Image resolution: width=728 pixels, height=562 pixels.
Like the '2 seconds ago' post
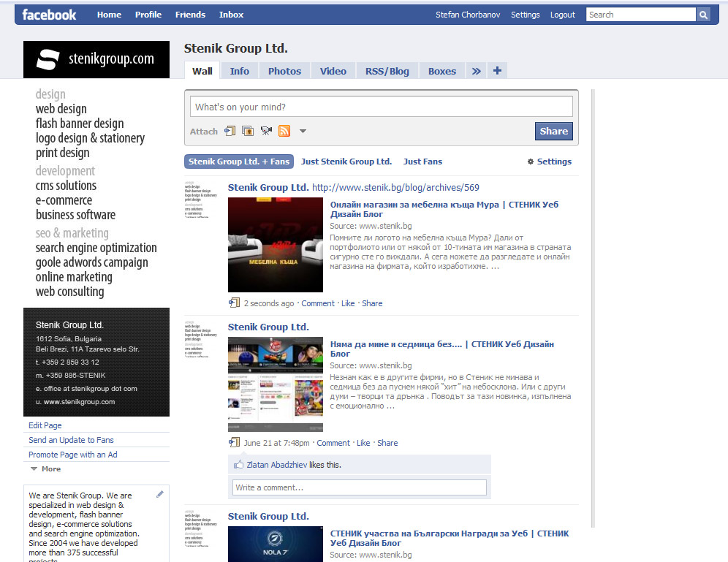348,303
